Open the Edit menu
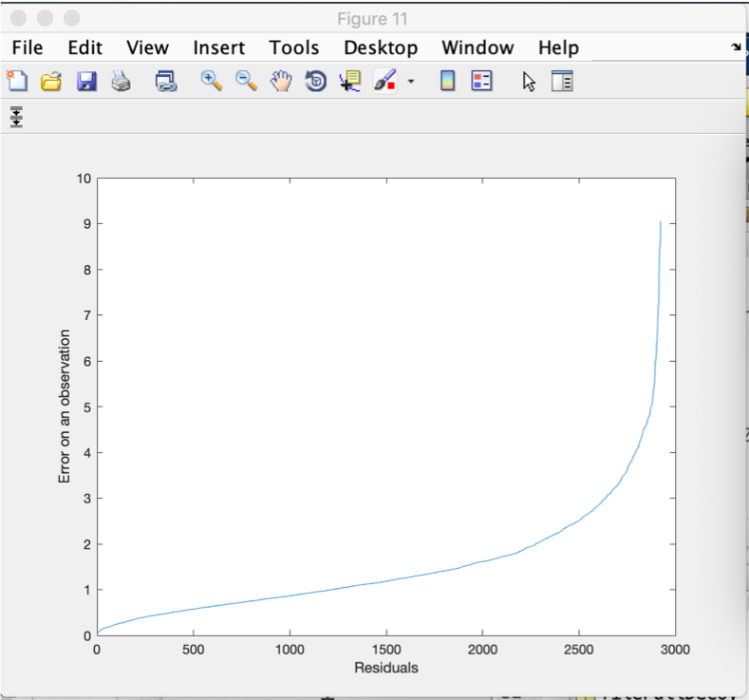Viewport: 749px width, 700px height. click(x=85, y=47)
